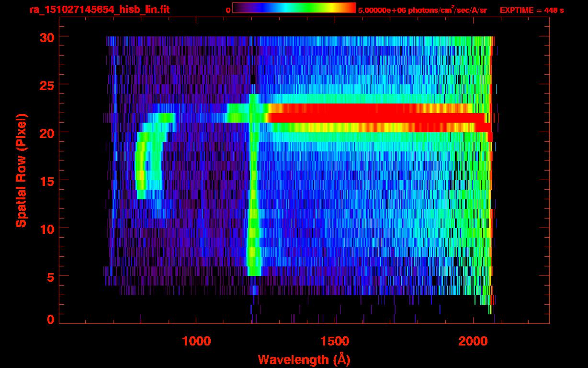Click the y-axis tick label 30
Viewport: 588px width, 368px height.
(x=47, y=37)
